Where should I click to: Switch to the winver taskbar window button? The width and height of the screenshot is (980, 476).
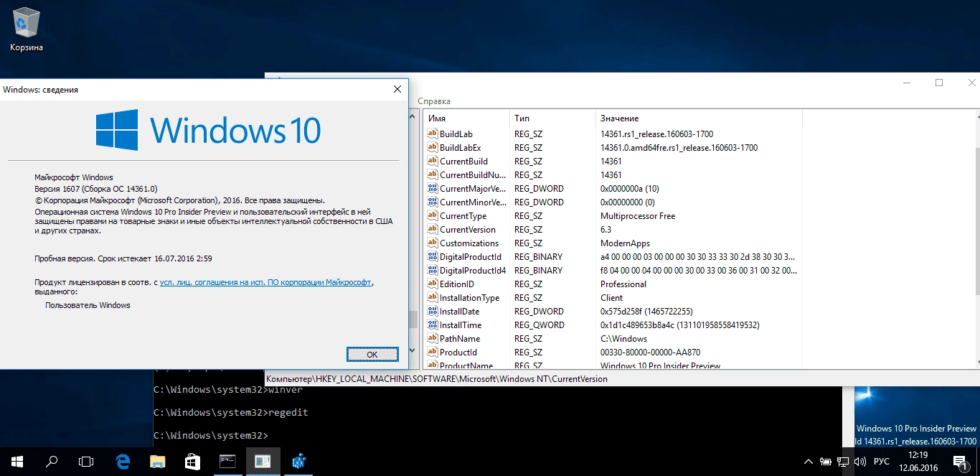(x=263, y=462)
